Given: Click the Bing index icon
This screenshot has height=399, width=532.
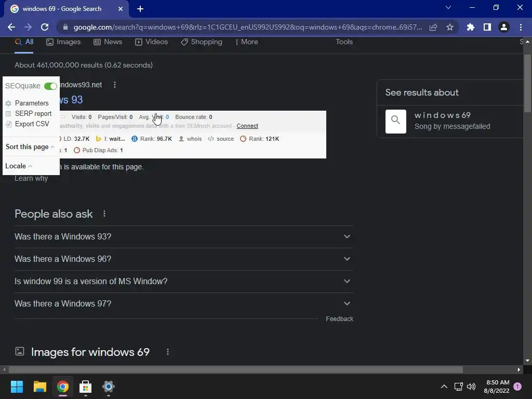Looking at the screenshot, I should [98, 139].
